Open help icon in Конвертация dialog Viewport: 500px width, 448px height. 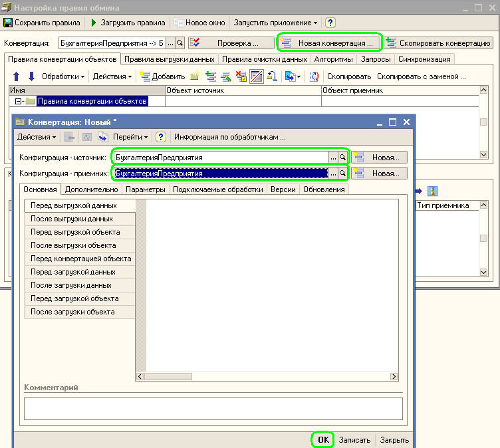pyautogui.click(x=161, y=137)
